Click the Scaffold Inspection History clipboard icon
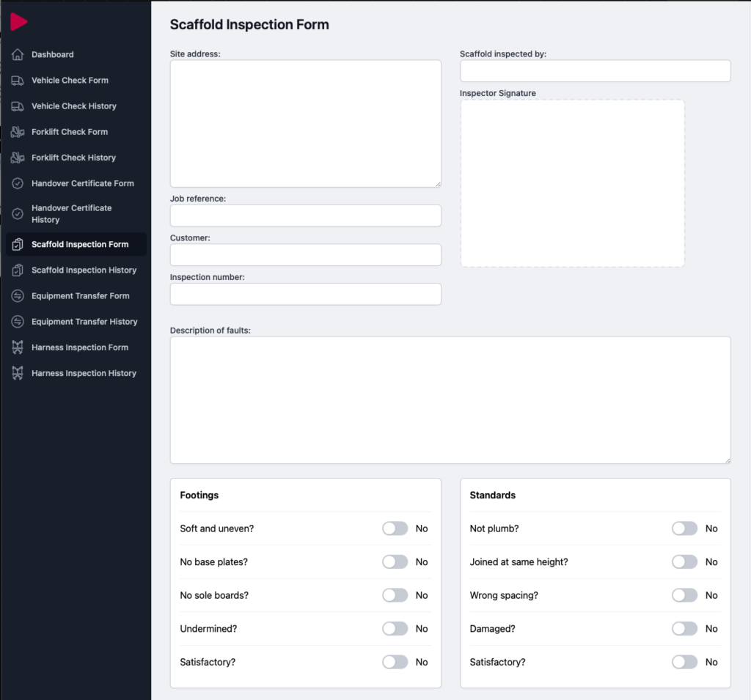Screen dimensions: 751x700 [x=18, y=270]
